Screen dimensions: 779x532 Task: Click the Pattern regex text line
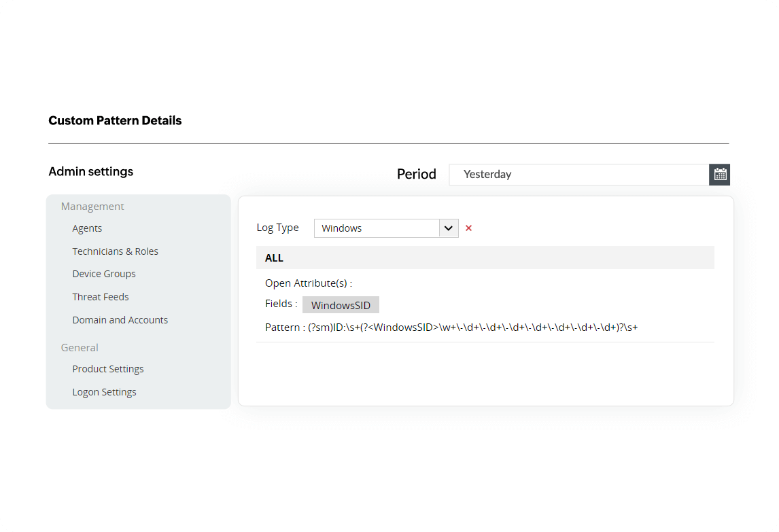point(451,327)
